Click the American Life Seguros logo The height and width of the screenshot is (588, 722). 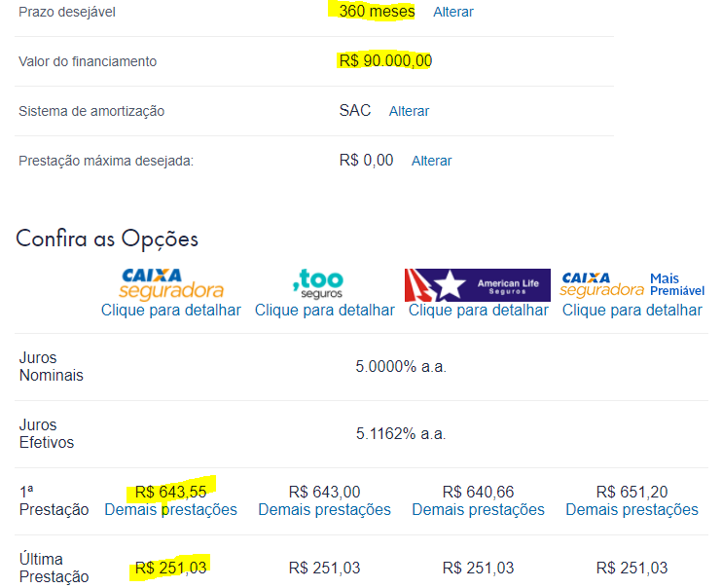click(x=478, y=285)
